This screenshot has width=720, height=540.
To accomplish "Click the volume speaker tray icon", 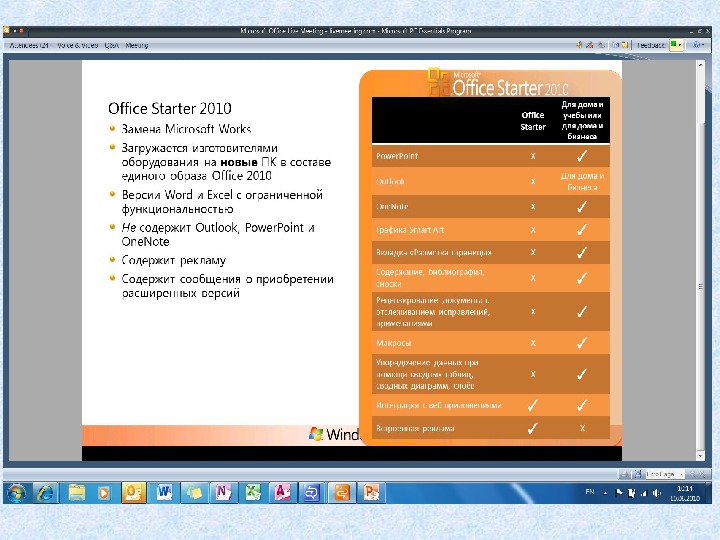I will [x=657, y=493].
